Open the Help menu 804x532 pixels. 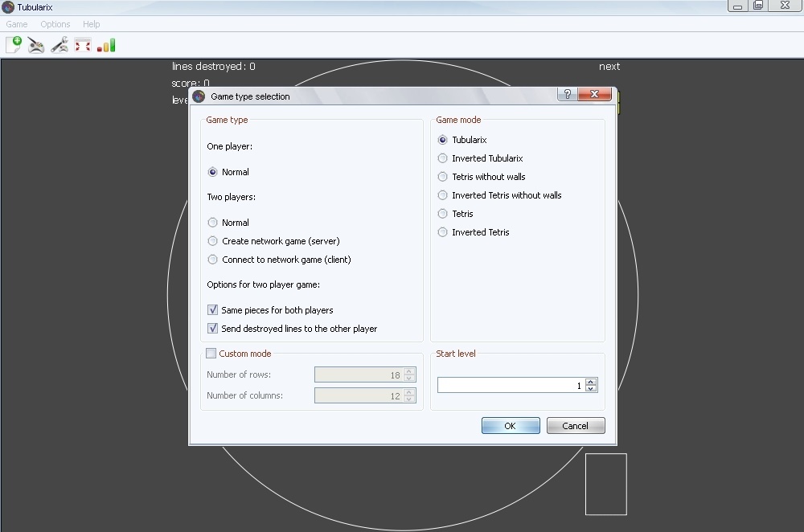coord(92,24)
